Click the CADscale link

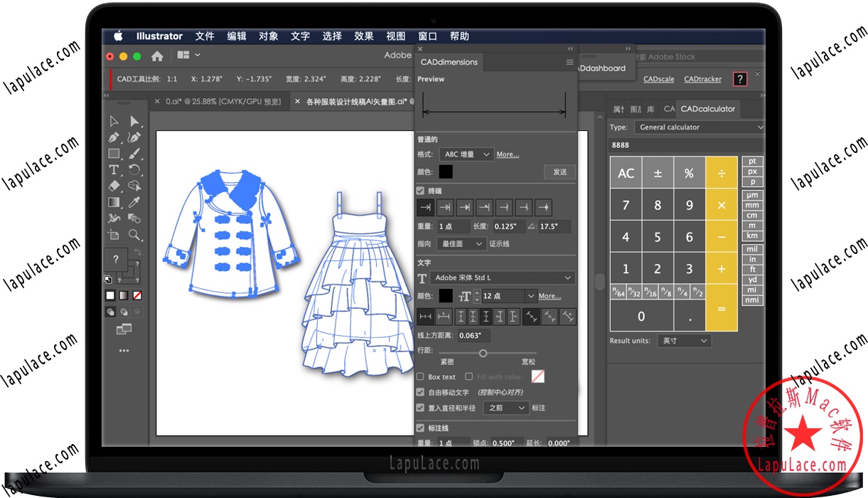pyautogui.click(x=658, y=79)
